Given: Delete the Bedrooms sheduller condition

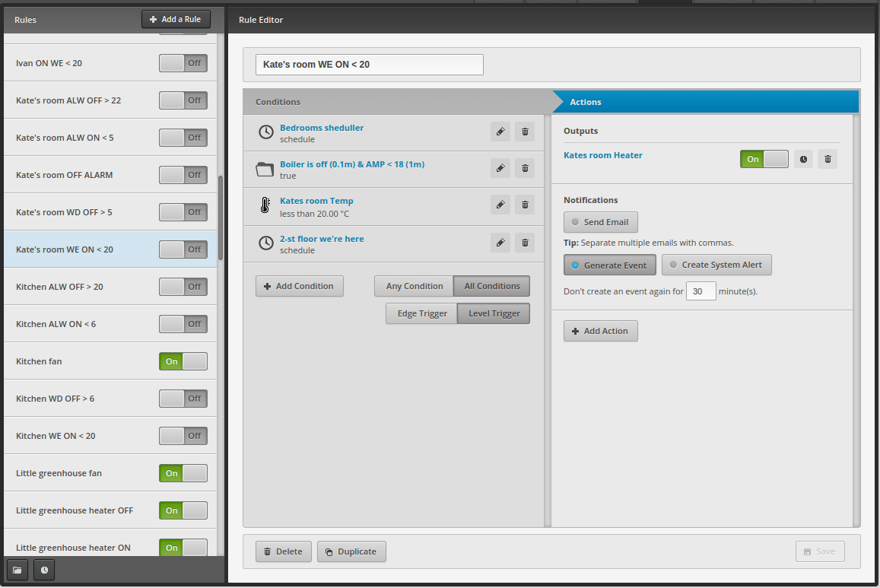Looking at the screenshot, I should (x=525, y=132).
